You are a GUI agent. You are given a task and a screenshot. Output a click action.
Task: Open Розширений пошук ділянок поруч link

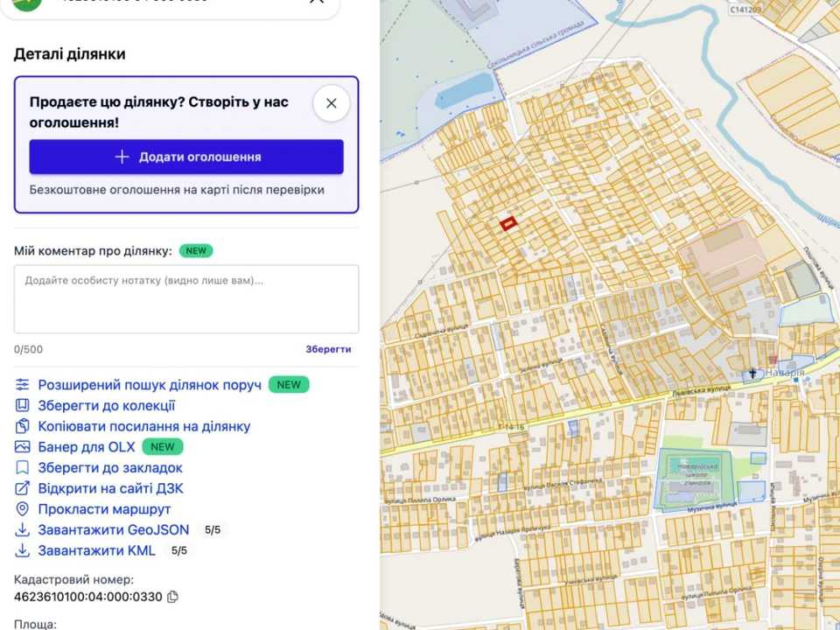pos(150,385)
